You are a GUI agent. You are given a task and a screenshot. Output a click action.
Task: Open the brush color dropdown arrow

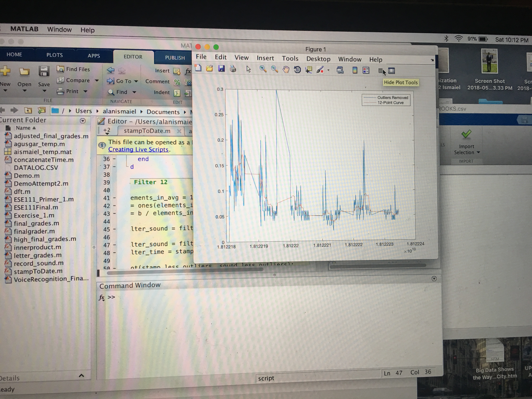tap(328, 70)
